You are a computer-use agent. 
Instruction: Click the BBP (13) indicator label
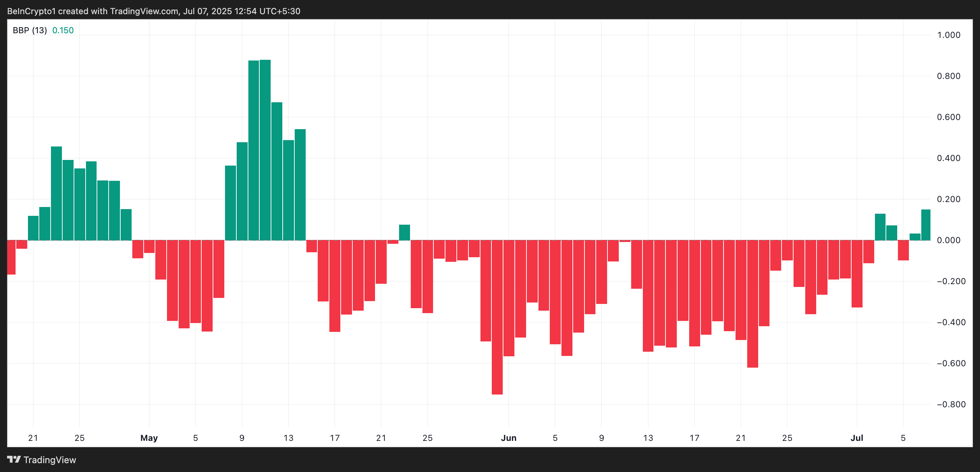click(30, 30)
